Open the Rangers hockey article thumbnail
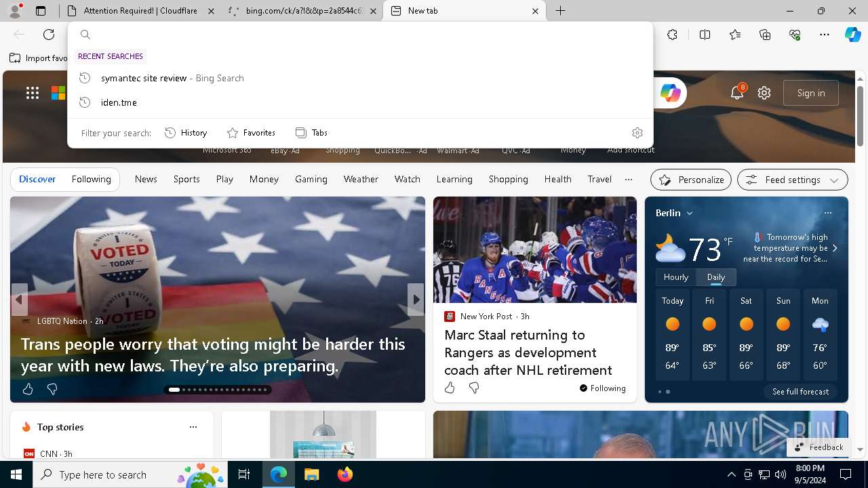This screenshot has height=488, width=868. (535, 249)
